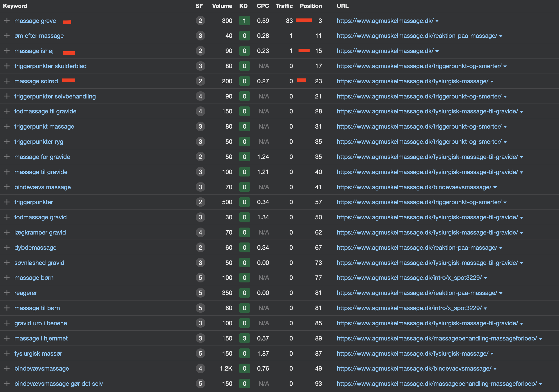Open the 'triggerpunkter selvbehandling' keyword link
The image size is (559, 392).
click(x=55, y=96)
